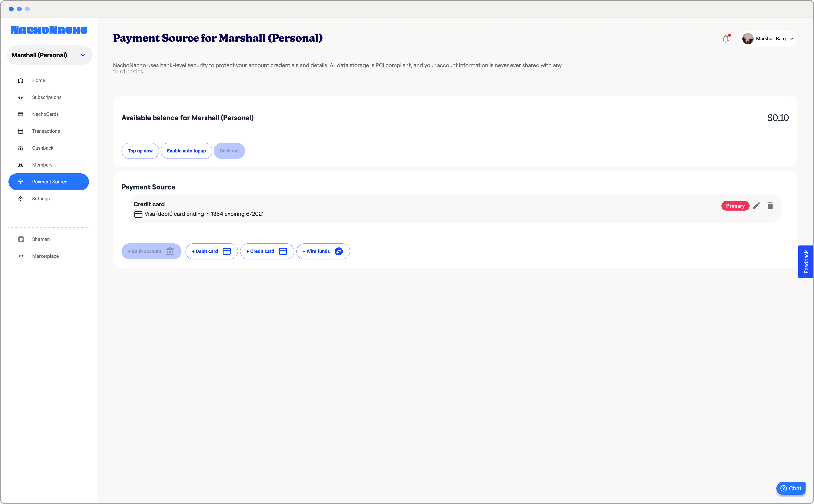This screenshot has height=504, width=814.
Task: Click the Marshall Barg profile avatar
Action: (748, 39)
